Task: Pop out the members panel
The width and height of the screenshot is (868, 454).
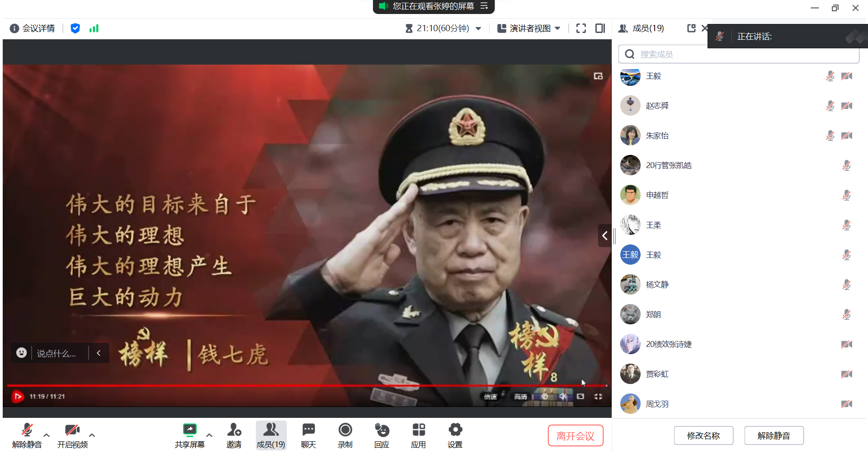Action: click(x=691, y=28)
